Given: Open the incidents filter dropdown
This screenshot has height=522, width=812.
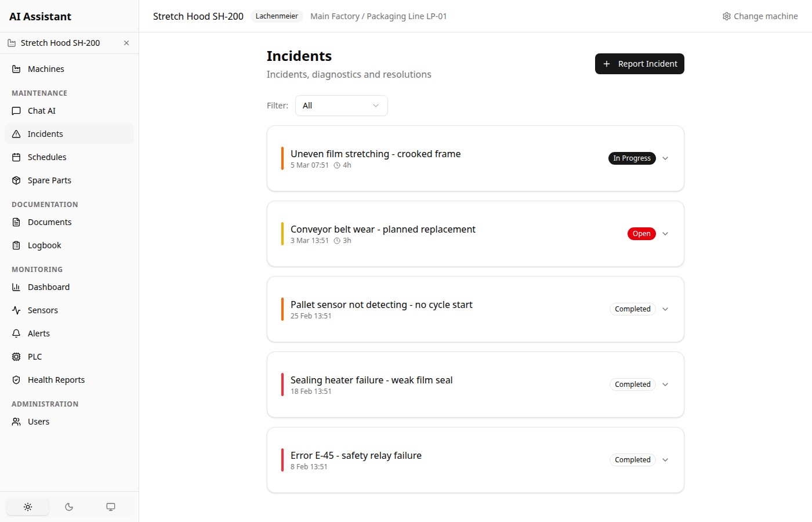Looking at the screenshot, I should pyautogui.click(x=341, y=106).
